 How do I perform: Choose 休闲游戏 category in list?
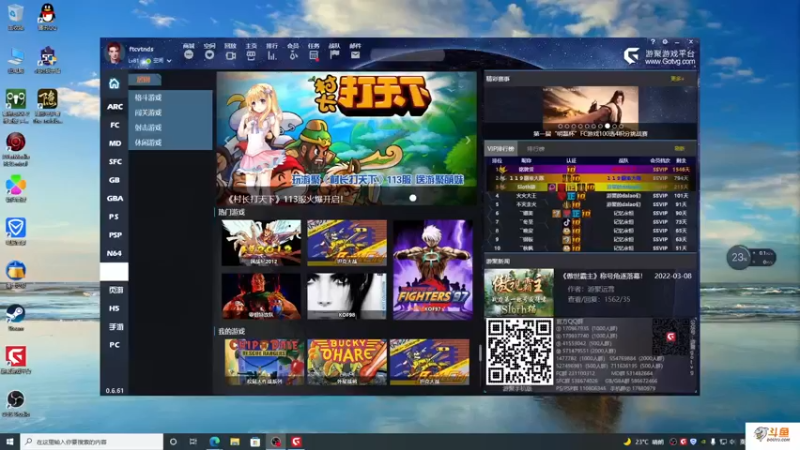170,142
